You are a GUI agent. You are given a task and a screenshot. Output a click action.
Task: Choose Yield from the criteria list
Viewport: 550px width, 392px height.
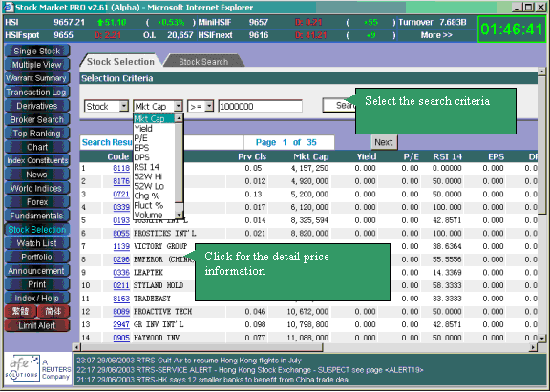pos(143,129)
